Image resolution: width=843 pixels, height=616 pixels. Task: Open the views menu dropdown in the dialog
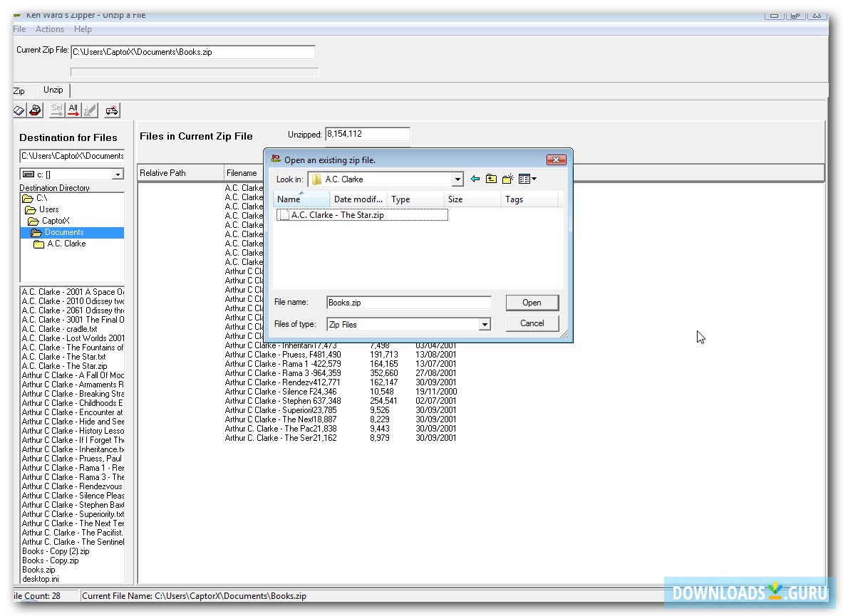[527, 179]
